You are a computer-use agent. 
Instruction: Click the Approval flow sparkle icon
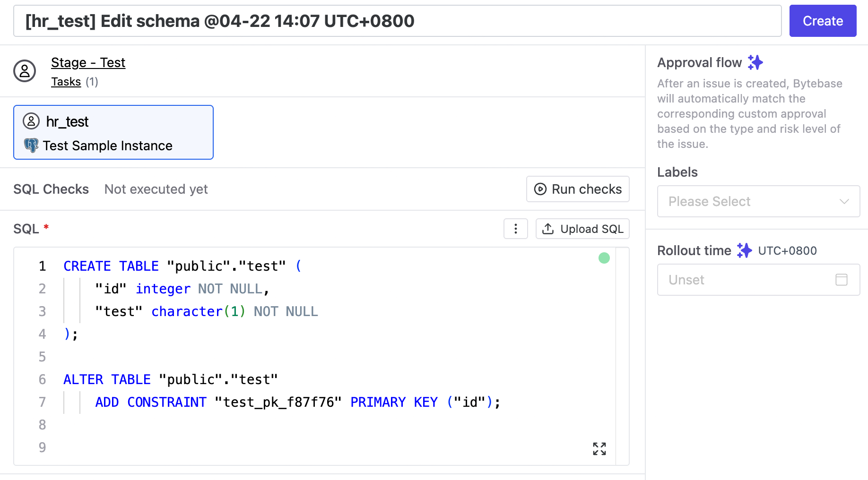click(755, 62)
